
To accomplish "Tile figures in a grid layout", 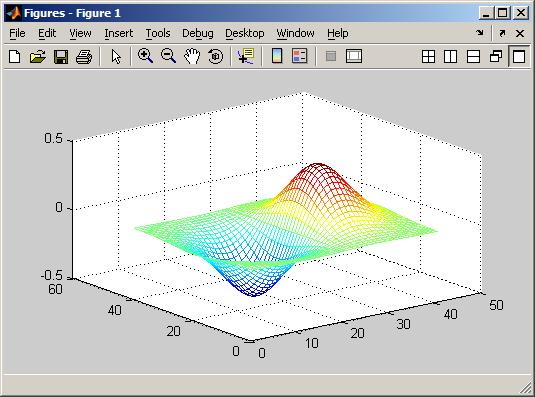I will point(428,57).
